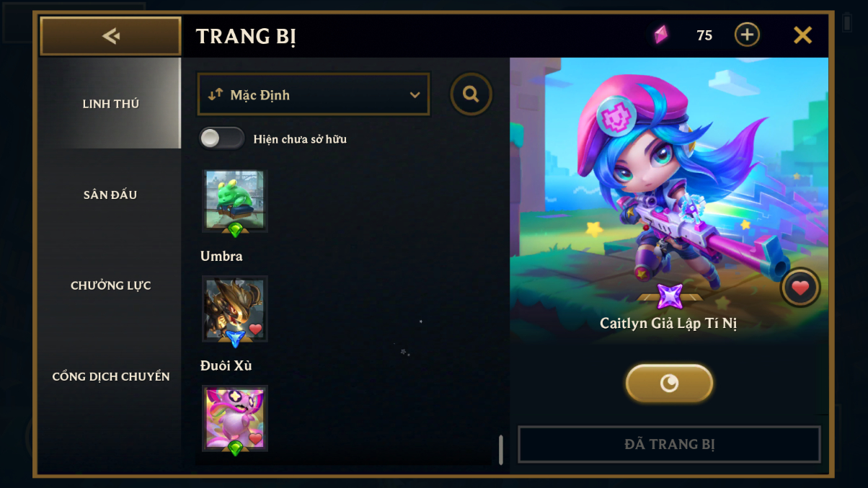
Task: Select the green frog pet thumbnail
Action: click(235, 201)
